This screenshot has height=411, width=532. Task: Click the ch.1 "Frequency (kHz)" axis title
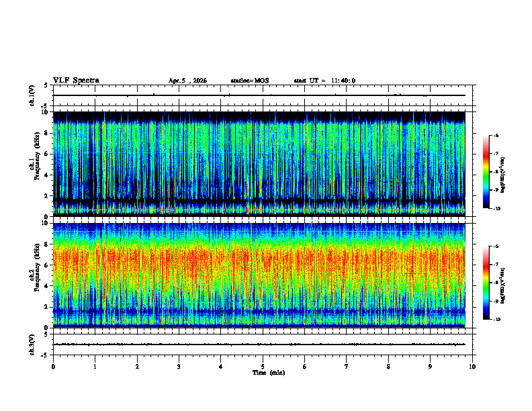click(37, 156)
